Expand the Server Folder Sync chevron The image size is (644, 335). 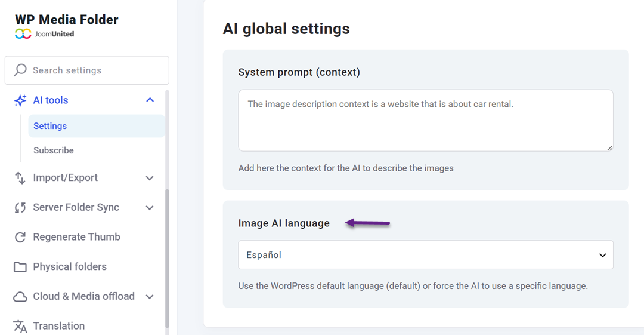150,208
